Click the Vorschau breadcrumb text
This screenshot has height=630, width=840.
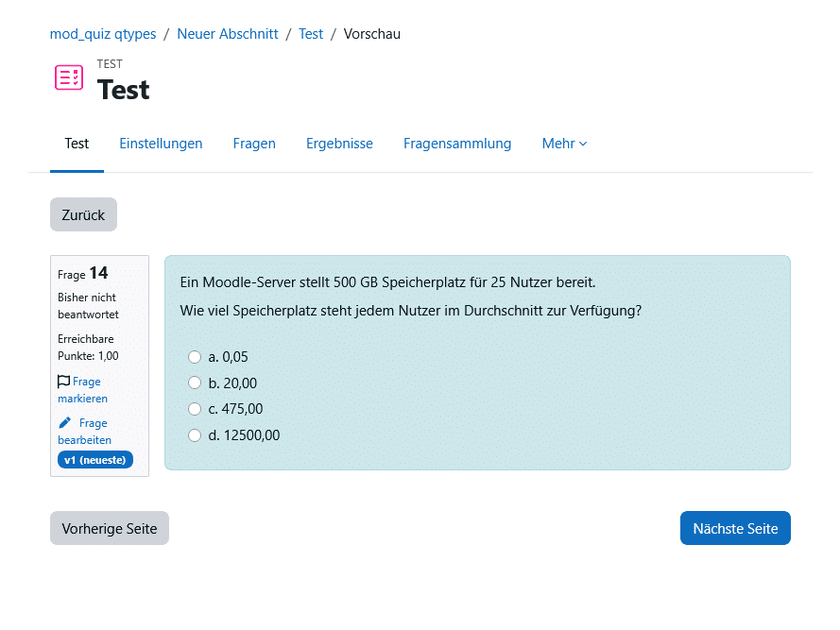pyautogui.click(x=371, y=34)
